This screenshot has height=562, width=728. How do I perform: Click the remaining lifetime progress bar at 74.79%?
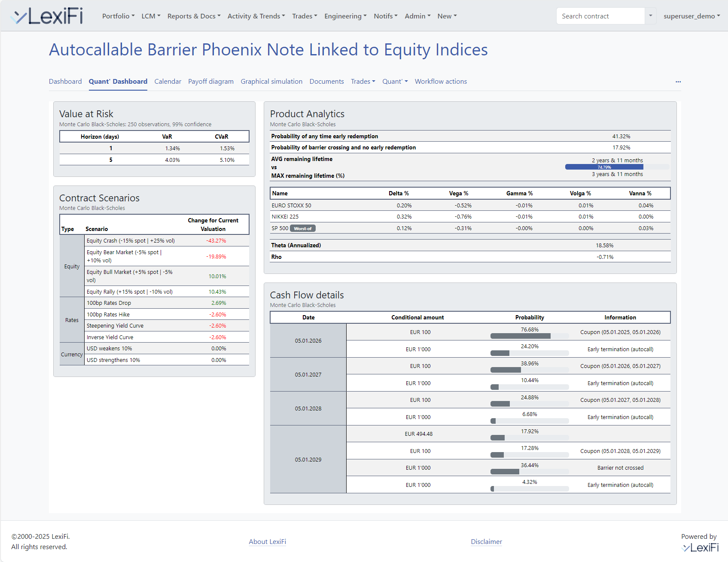603,167
